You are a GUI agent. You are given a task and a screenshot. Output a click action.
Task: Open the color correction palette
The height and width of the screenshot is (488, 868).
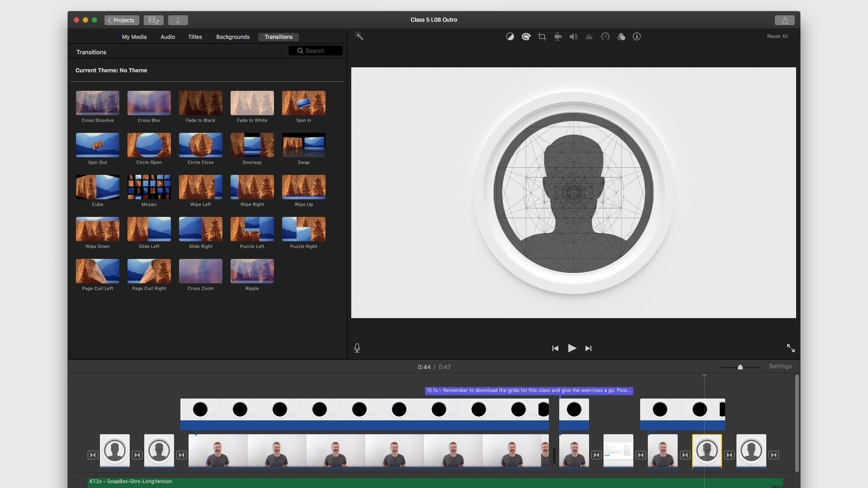[526, 37]
